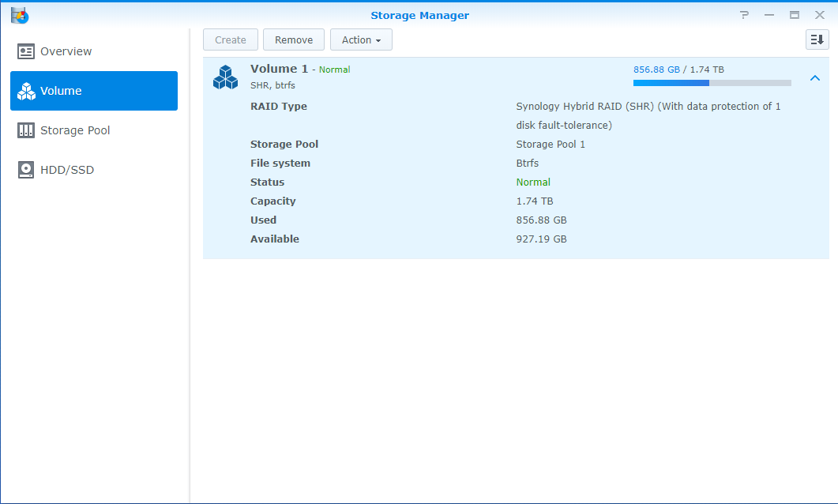The image size is (838, 504).
Task: Open the Storage Manager application icon
Action: pyautogui.click(x=19, y=14)
